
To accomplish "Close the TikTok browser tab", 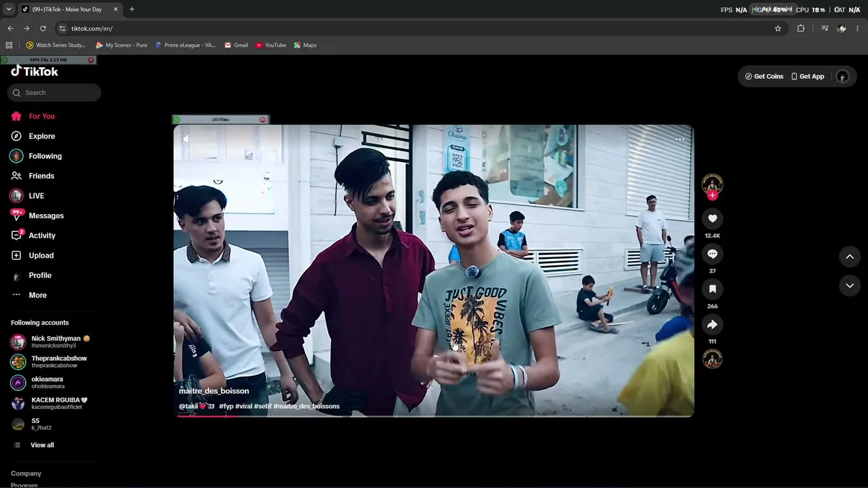I will pos(115,9).
